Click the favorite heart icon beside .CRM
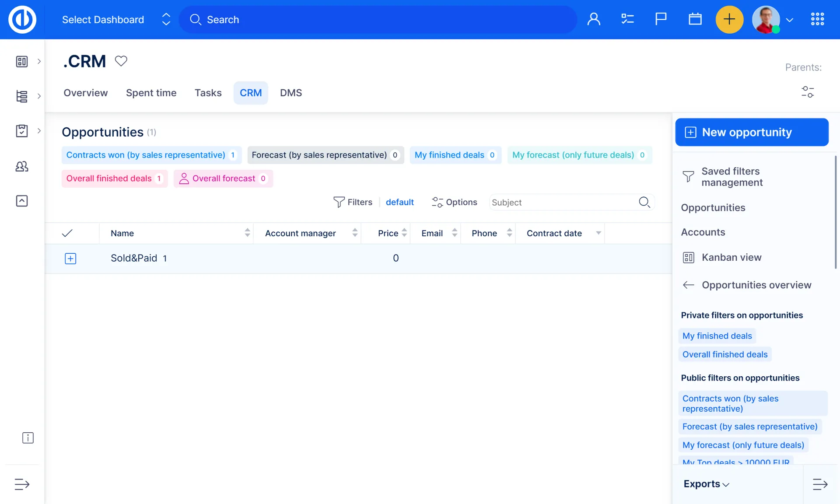 pos(121,61)
